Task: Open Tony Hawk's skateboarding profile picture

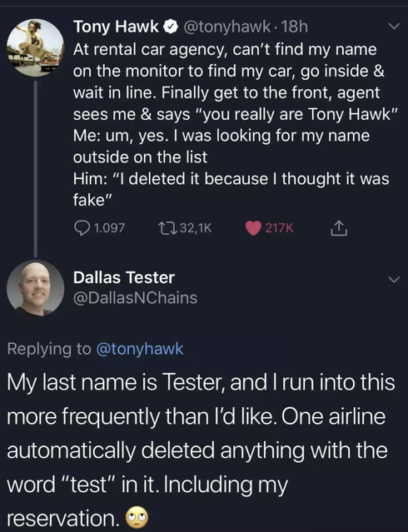Action: pyautogui.click(x=35, y=47)
